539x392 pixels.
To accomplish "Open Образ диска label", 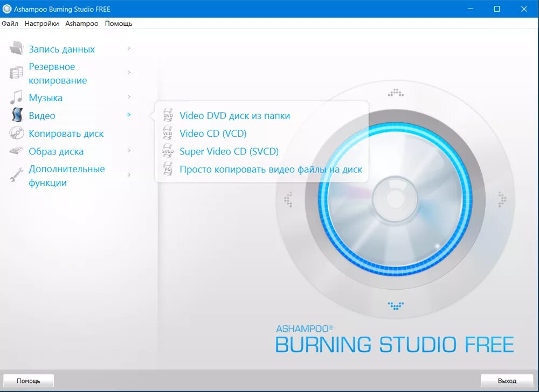I will pyautogui.click(x=56, y=151).
